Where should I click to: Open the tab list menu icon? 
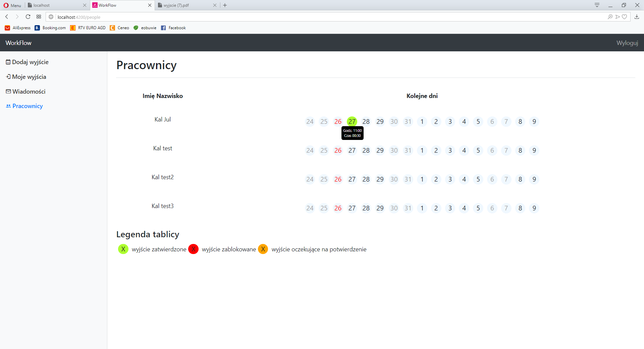(x=597, y=5)
